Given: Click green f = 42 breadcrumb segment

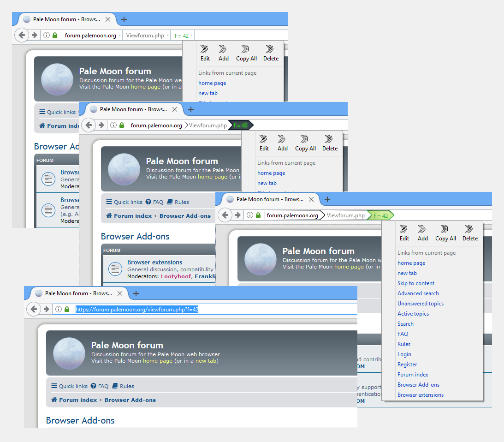Looking at the screenshot, I should coord(381,215).
